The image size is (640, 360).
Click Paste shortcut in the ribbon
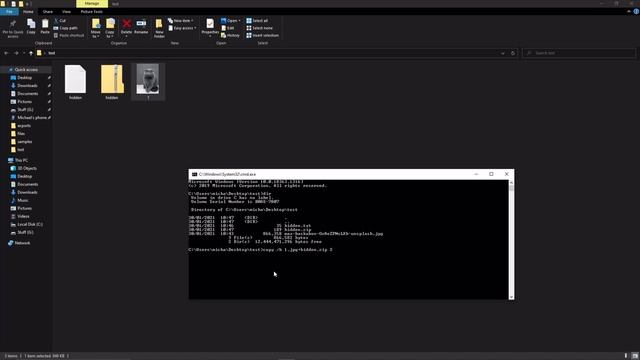click(69, 36)
